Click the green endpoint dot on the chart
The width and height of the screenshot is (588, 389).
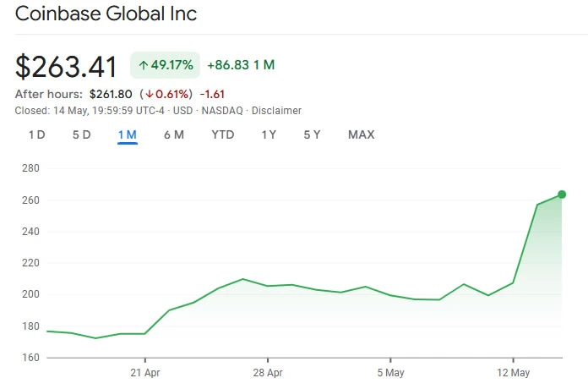coord(562,194)
